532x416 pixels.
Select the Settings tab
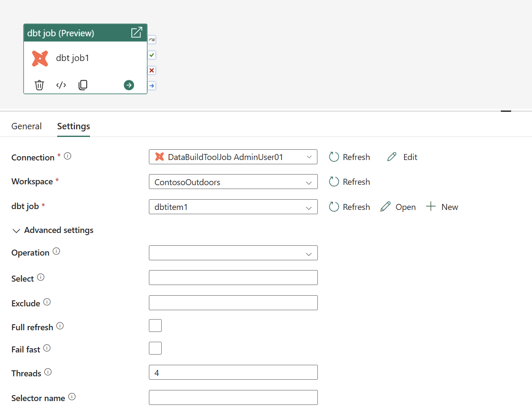point(73,126)
